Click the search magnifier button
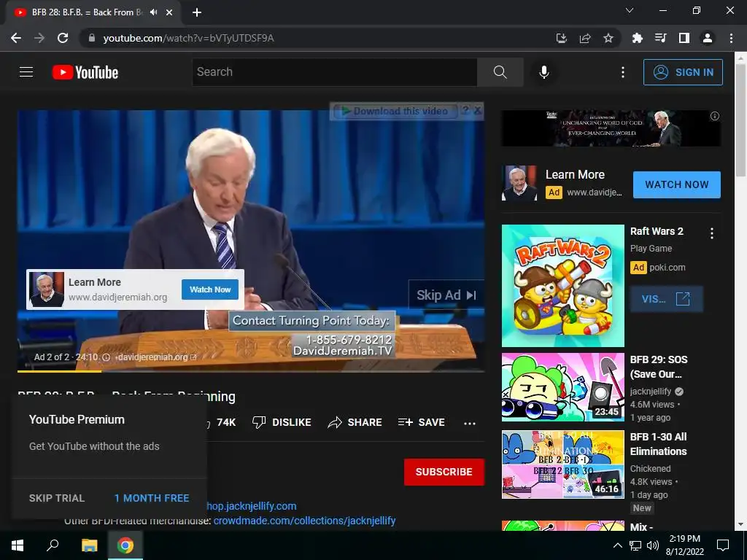The width and height of the screenshot is (747, 560). tap(500, 72)
